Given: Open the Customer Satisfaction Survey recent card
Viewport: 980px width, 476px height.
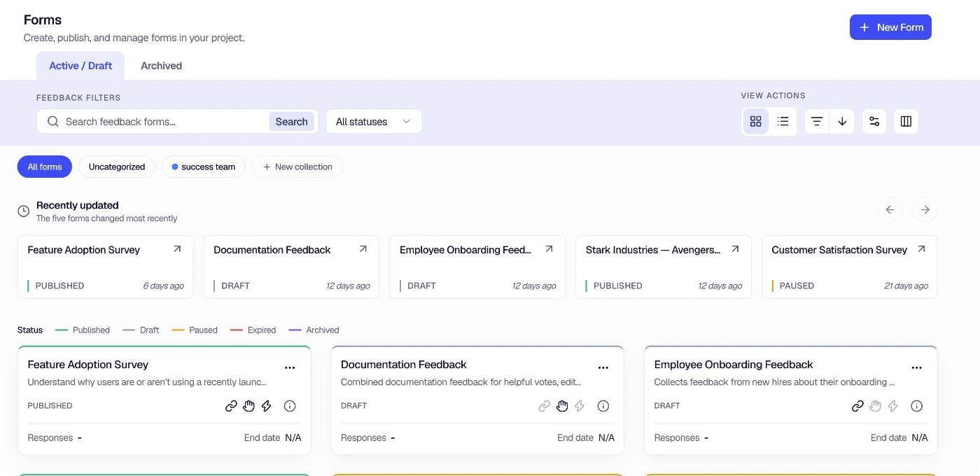Looking at the screenshot, I should click(x=849, y=267).
